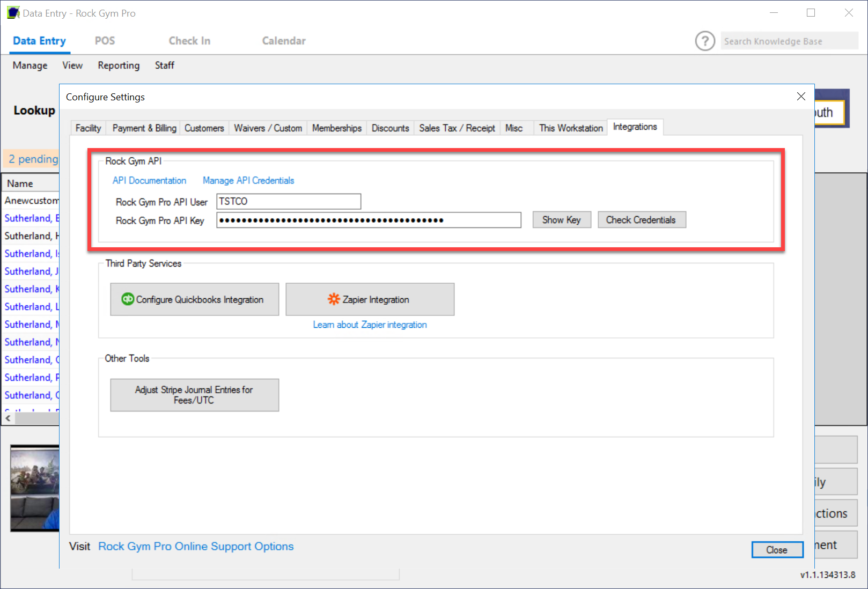
Task: Select the Anewcustom row in the list
Action: point(31,201)
